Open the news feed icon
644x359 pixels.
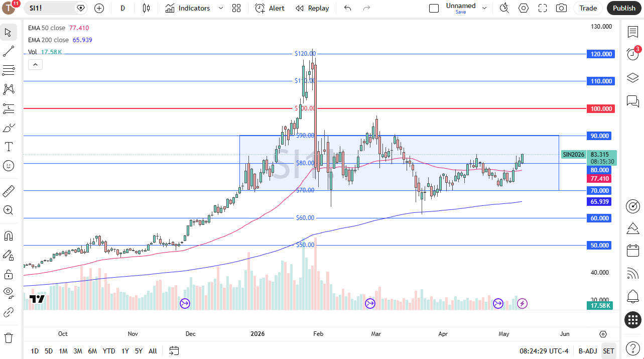[x=632, y=274]
